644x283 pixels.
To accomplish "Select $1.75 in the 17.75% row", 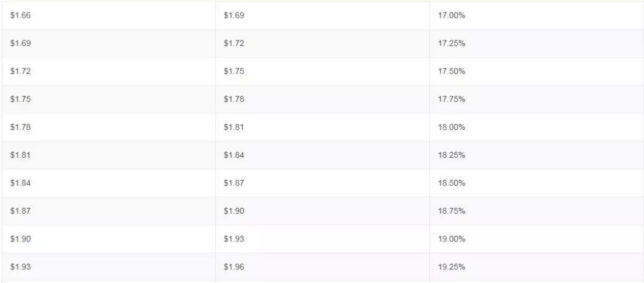I will point(20,99).
